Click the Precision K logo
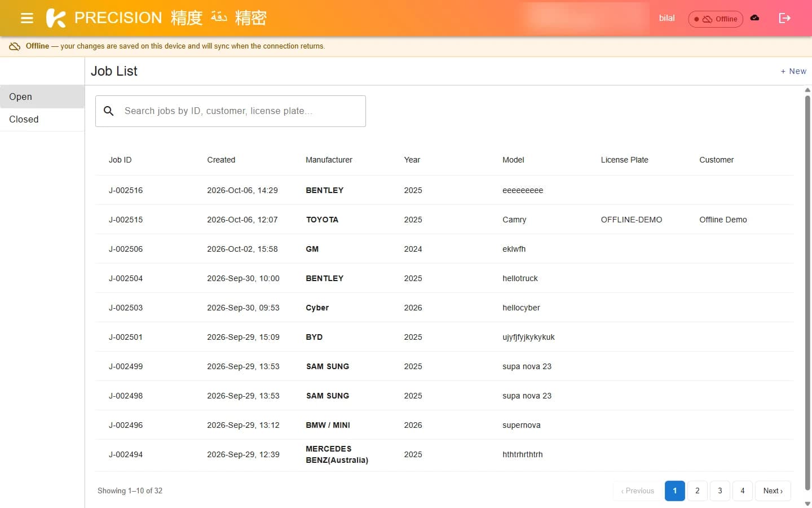 (x=56, y=18)
